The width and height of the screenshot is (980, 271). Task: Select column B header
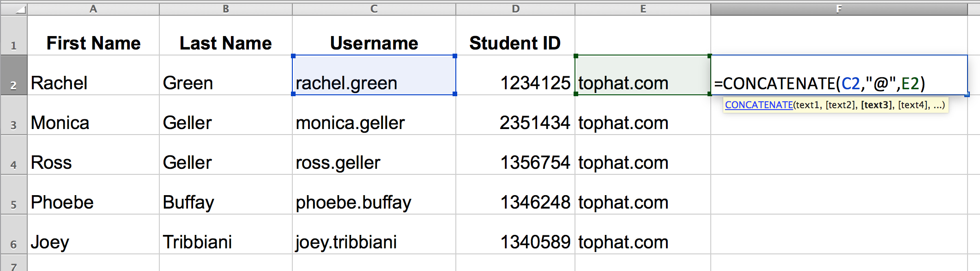(x=226, y=9)
